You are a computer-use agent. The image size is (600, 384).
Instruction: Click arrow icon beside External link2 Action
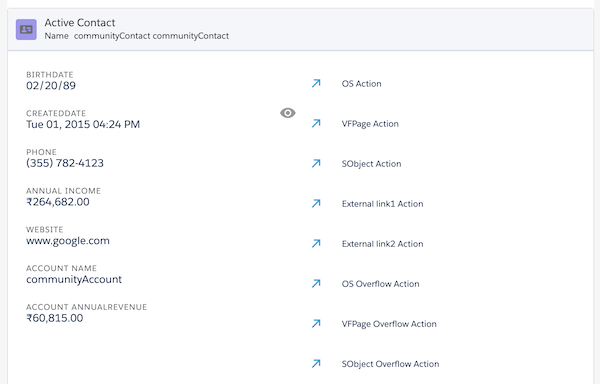(x=316, y=243)
